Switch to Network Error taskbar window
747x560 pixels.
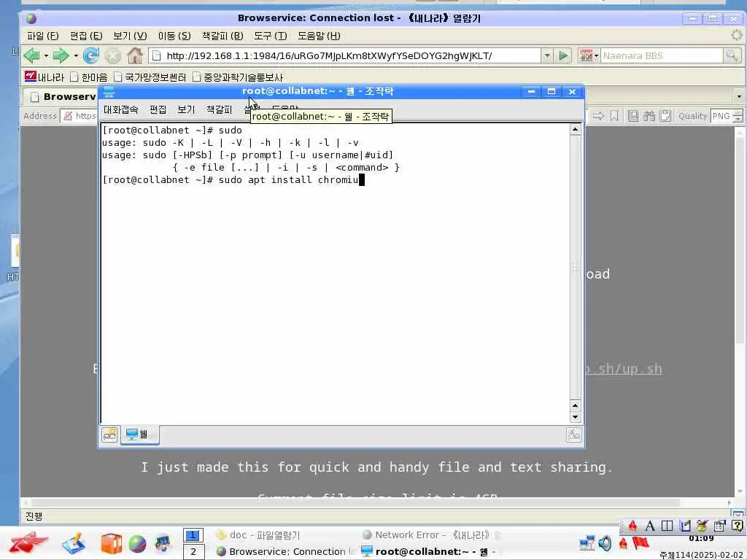pos(431,535)
